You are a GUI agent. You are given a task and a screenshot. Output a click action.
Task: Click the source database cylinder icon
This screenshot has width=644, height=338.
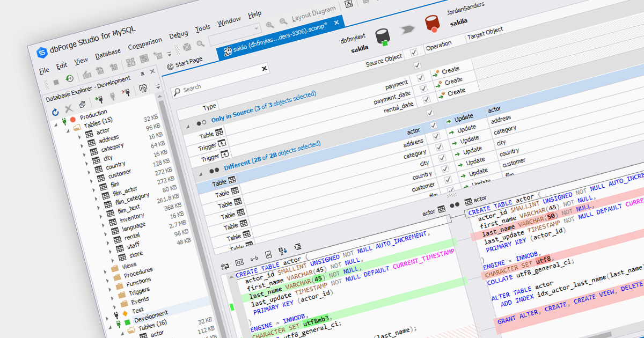[x=382, y=36]
